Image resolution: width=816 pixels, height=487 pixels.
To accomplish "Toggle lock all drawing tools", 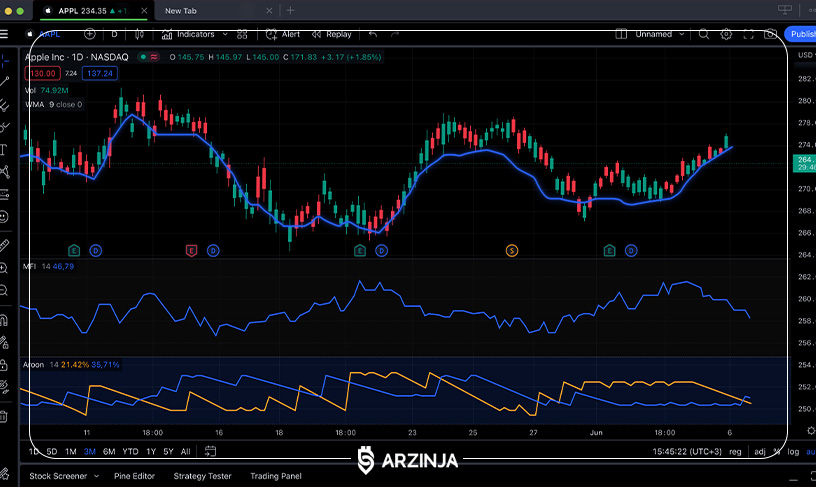I will [4, 365].
